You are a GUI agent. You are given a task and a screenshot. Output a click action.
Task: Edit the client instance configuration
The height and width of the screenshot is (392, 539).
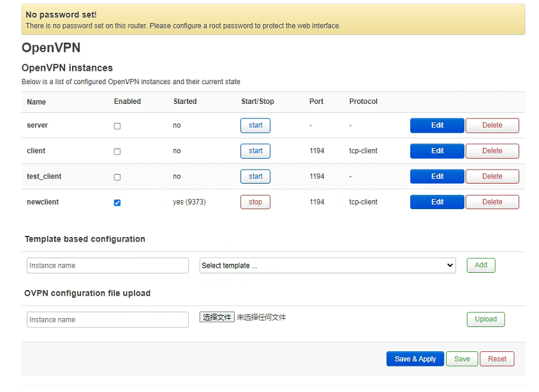pyautogui.click(x=437, y=151)
